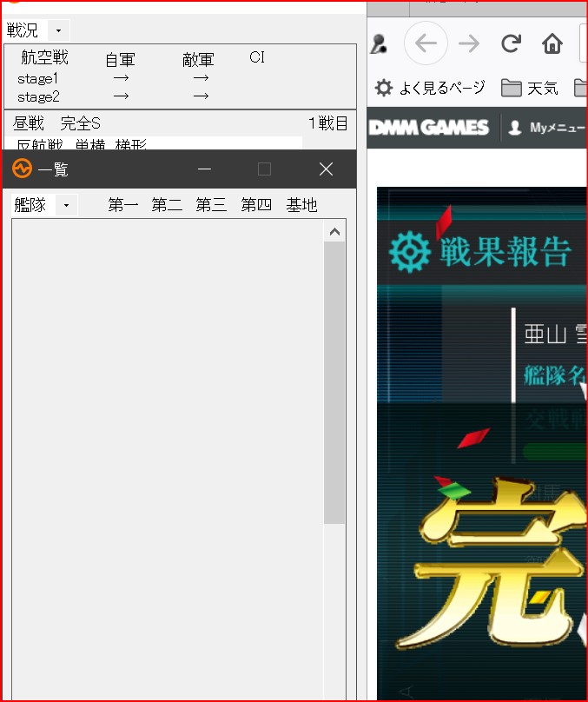Open the 天気 bookmark folder
The height and width of the screenshot is (702, 588).
[x=530, y=88]
